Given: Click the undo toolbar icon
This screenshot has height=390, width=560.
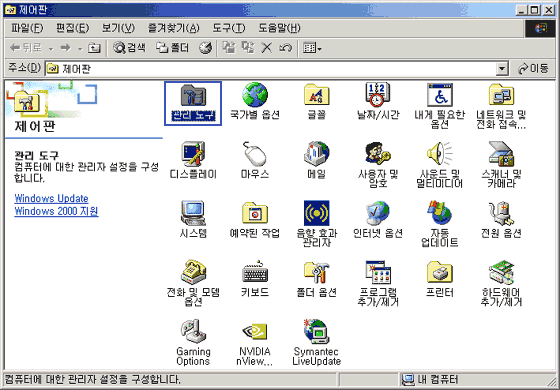Looking at the screenshot, I should 285,48.
